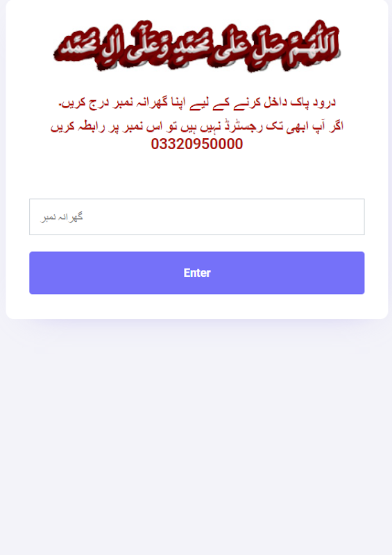Click the Urdu line starting with اگر آپ ابھی
Image resolution: width=392 pixels, height=555 pixels.
click(196, 126)
